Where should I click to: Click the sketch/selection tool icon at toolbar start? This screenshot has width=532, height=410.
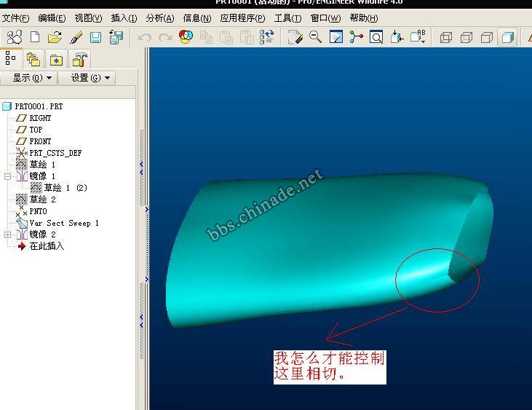(x=15, y=37)
